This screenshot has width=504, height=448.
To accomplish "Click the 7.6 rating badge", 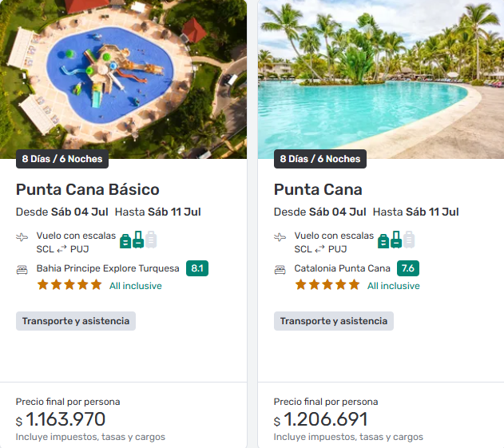I will click(408, 268).
